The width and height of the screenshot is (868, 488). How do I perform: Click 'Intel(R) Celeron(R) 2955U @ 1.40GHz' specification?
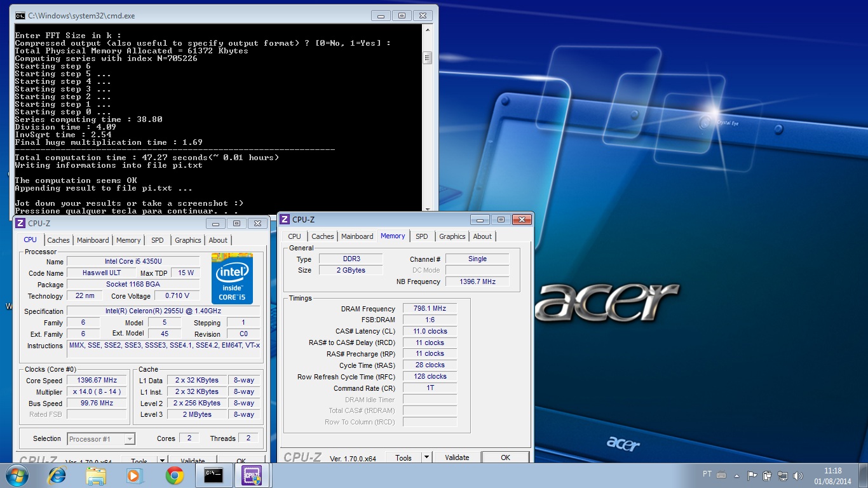(163, 311)
